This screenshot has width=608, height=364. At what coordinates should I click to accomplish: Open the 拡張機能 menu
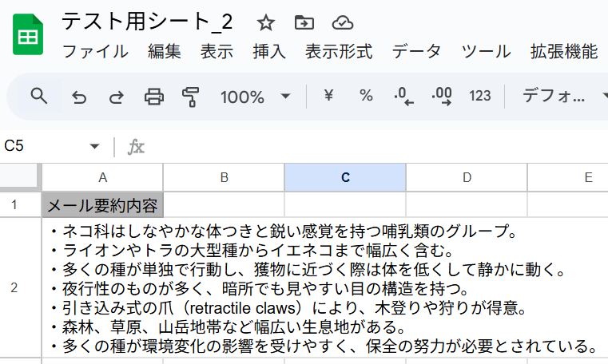pyautogui.click(x=564, y=52)
